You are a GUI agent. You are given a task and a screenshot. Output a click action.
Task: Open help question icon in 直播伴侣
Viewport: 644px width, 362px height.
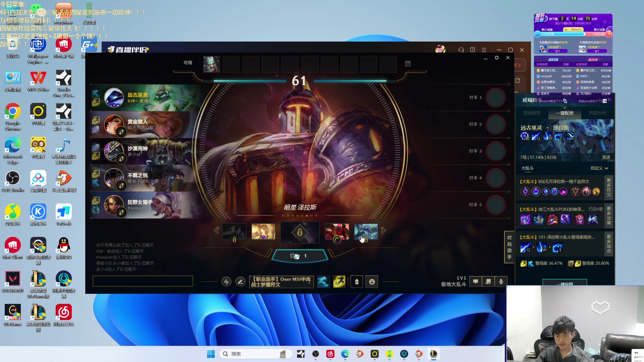pos(473,50)
